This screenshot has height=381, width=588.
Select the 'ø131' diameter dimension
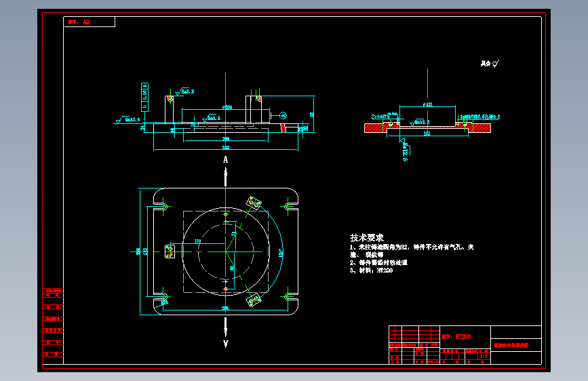point(427,104)
